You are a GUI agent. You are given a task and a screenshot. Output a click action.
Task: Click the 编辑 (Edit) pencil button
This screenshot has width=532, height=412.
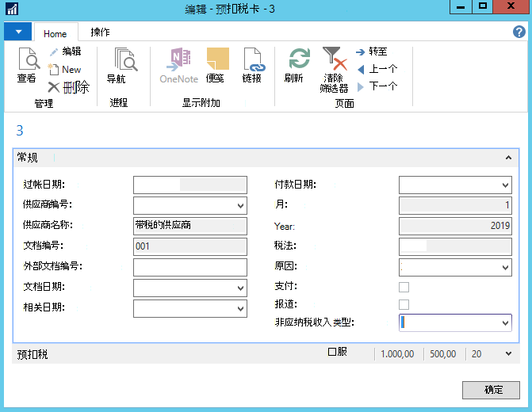(65, 51)
